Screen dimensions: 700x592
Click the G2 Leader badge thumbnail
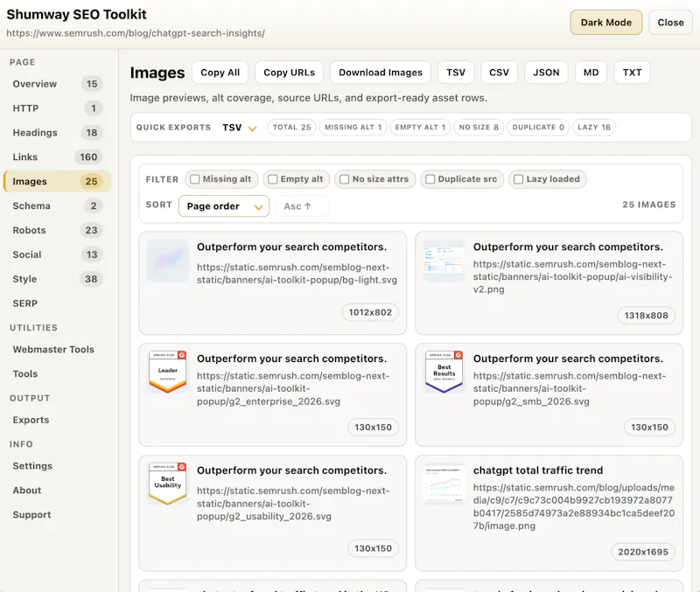pos(168,372)
